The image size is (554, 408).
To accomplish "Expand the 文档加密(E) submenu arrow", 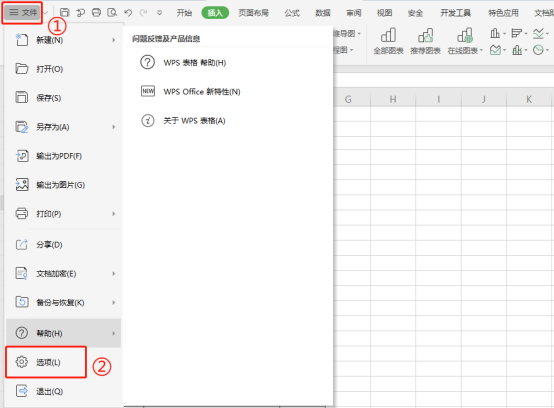I will [114, 273].
